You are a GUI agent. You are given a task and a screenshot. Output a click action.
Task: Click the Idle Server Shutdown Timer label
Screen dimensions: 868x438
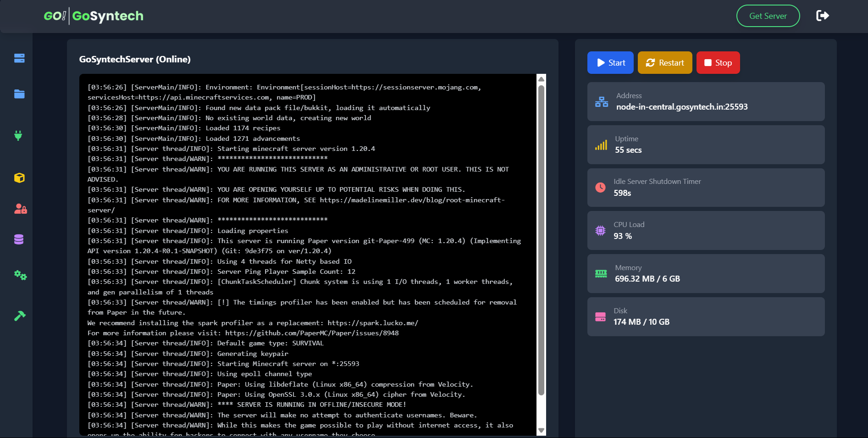(657, 182)
